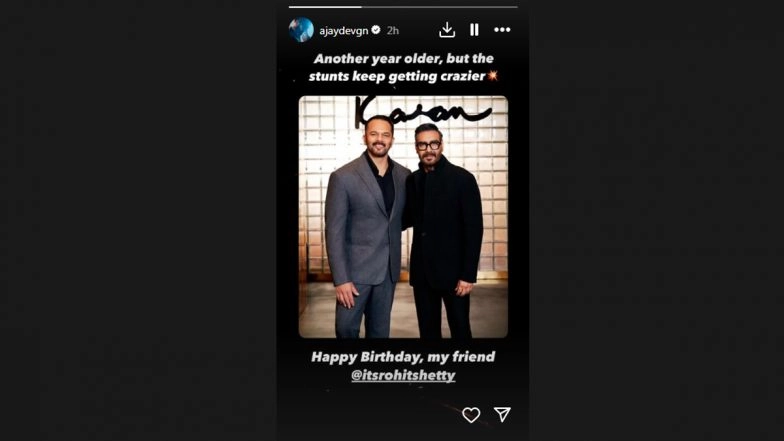Click the blue verified badge next to ajaydevgn
Viewport: 784px width, 441px height.
376,30
